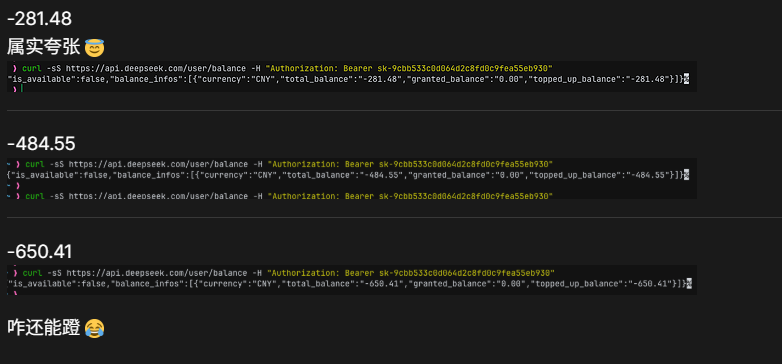Click the green cursor in the first terminal prompt
Image resolution: width=782 pixels, height=364 pixels.
(22, 89)
